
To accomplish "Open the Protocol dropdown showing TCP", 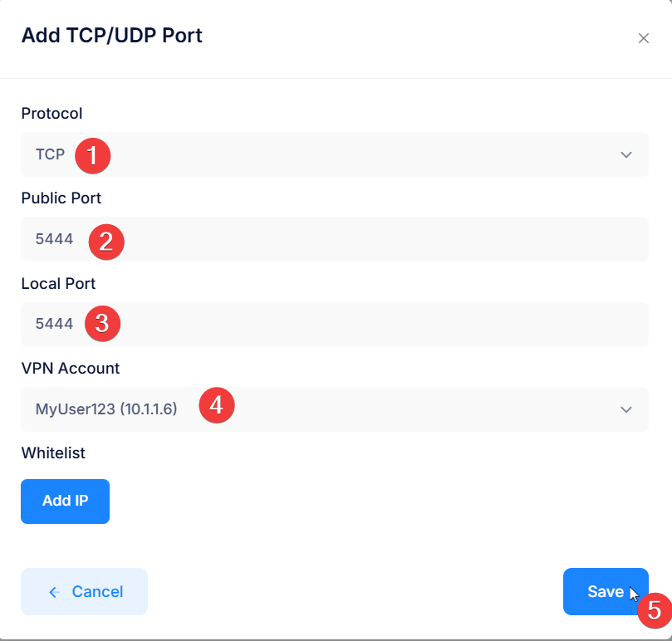I will coord(335,154).
